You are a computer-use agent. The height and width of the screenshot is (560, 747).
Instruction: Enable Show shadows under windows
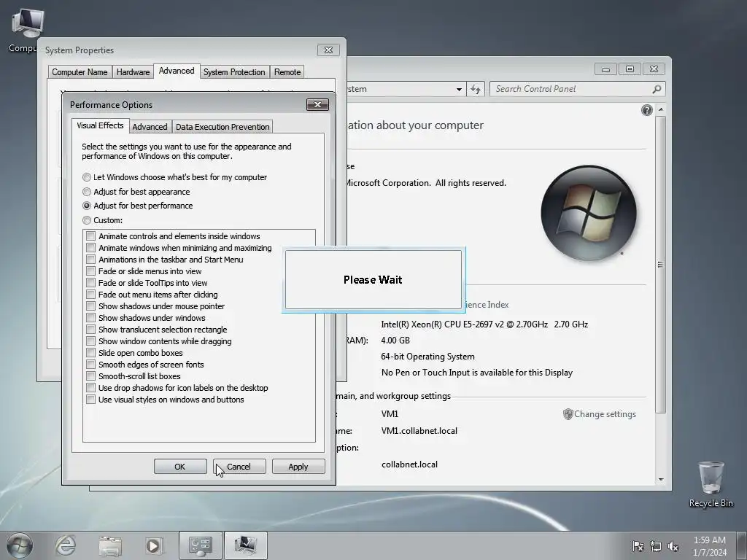(91, 318)
